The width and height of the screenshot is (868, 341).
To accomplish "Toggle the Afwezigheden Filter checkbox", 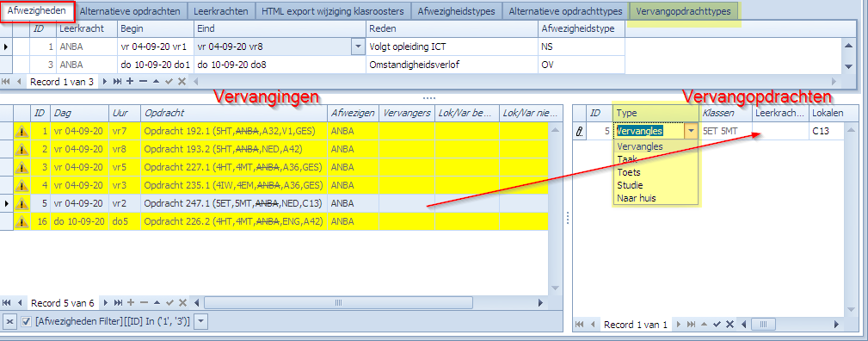I will 26,321.
